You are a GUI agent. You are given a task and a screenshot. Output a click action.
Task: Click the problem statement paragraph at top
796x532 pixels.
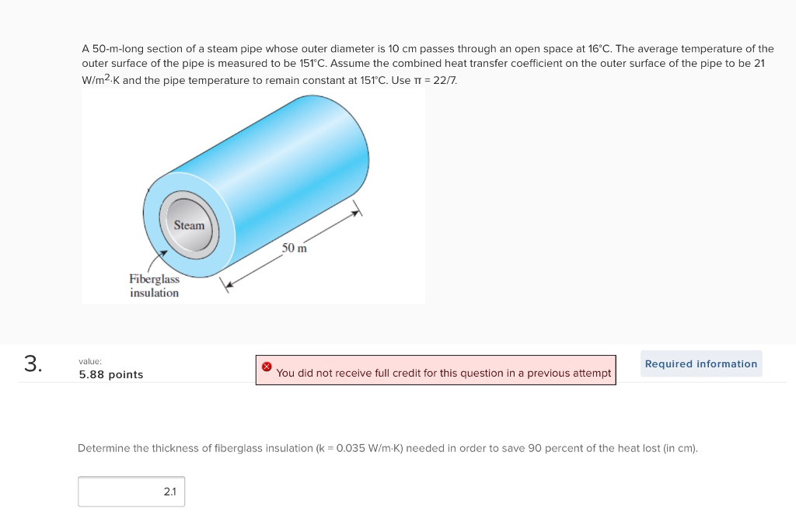(428, 64)
